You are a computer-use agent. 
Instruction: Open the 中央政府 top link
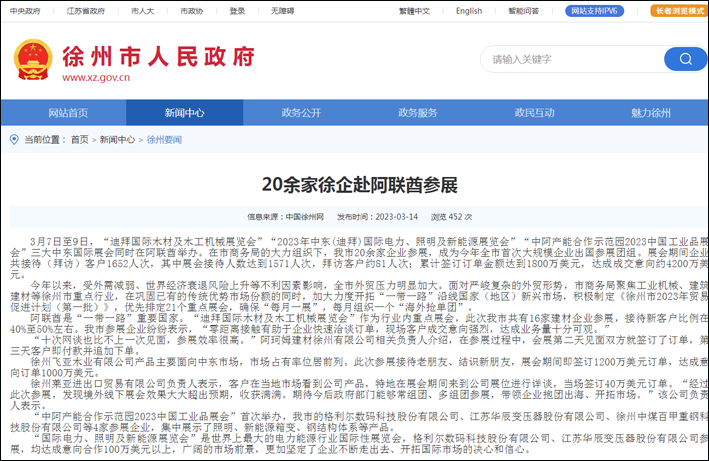[25, 11]
